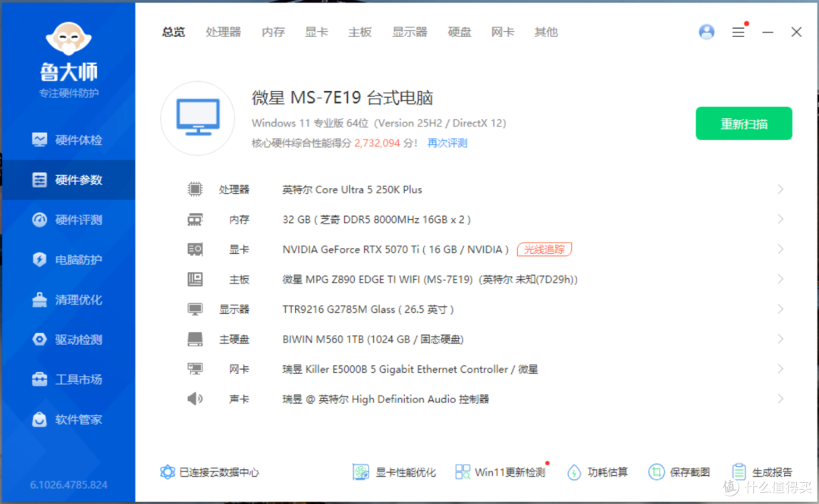Switch to the 显示器 top tab
The image size is (819, 504).
(x=409, y=33)
